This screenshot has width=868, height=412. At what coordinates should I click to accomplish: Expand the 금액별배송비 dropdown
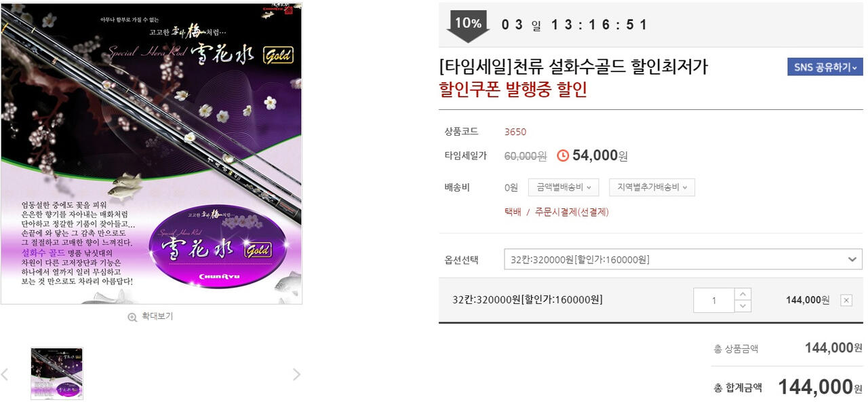pyautogui.click(x=564, y=187)
